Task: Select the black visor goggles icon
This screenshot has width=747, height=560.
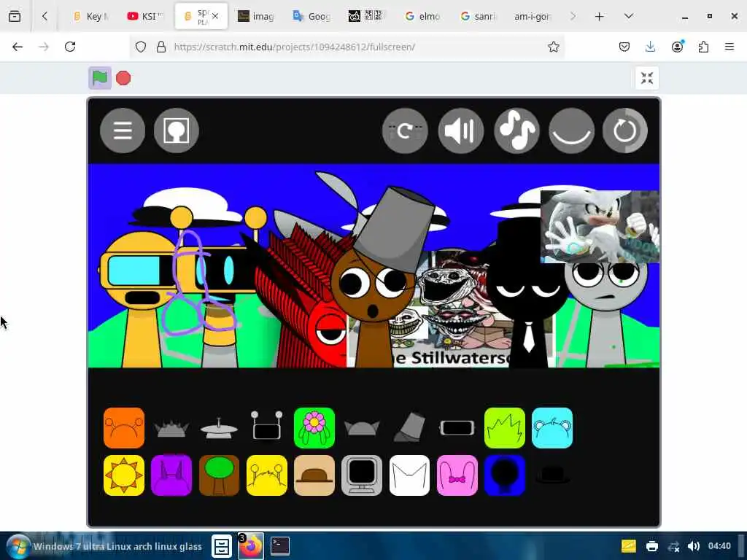Action: (457, 427)
